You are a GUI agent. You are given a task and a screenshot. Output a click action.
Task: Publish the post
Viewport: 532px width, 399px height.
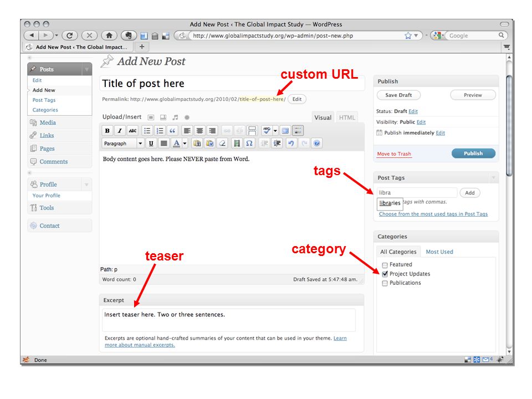click(473, 154)
